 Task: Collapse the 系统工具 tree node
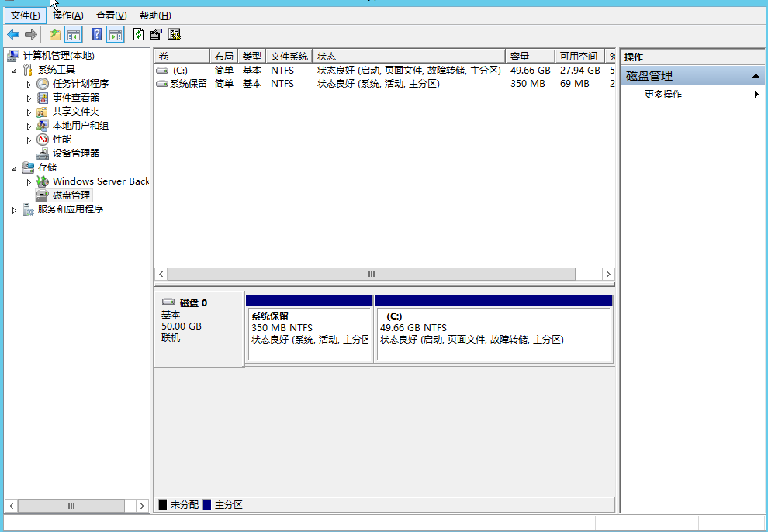coord(14,71)
